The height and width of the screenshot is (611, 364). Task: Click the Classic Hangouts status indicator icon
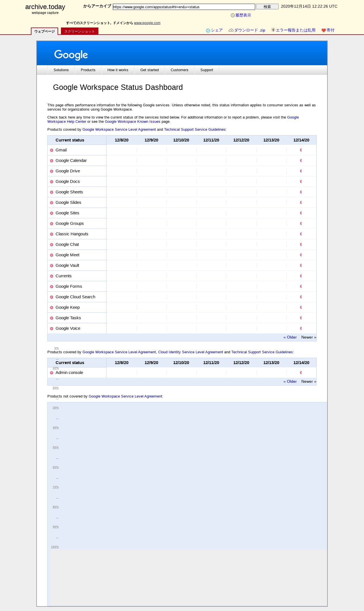pos(52,234)
